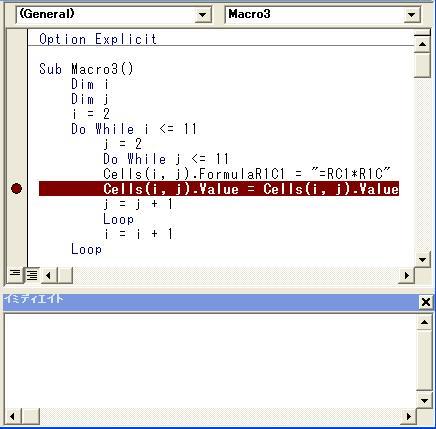The image size is (436, 429).
Task: Click Immediate window horizontal scroll thumb
Action: (31, 416)
